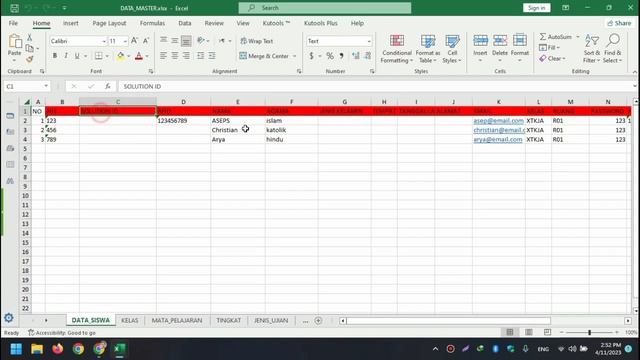The height and width of the screenshot is (360, 640).
Task: Click the zoom slider handle
Action: tap(589, 333)
